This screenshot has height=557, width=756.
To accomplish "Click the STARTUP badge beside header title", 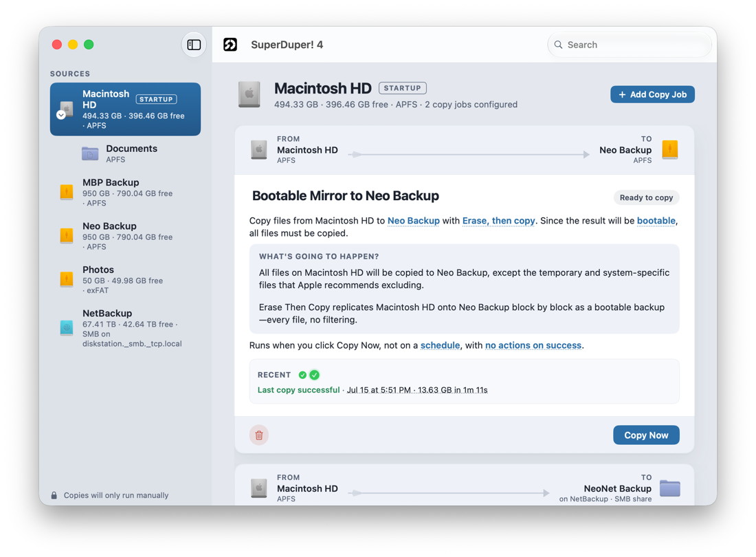I will (403, 88).
